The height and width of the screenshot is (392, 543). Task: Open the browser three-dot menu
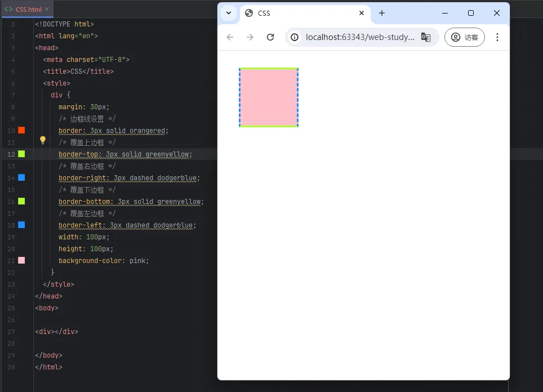[x=497, y=37]
